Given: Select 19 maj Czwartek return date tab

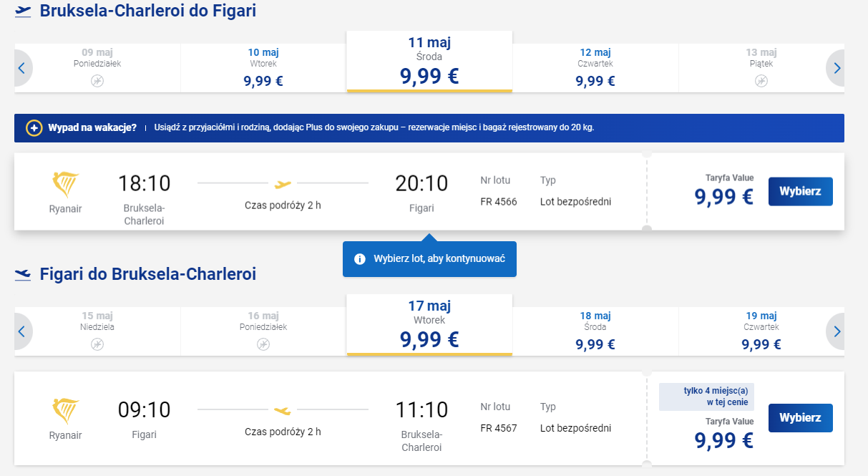Looking at the screenshot, I should point(761,332).
